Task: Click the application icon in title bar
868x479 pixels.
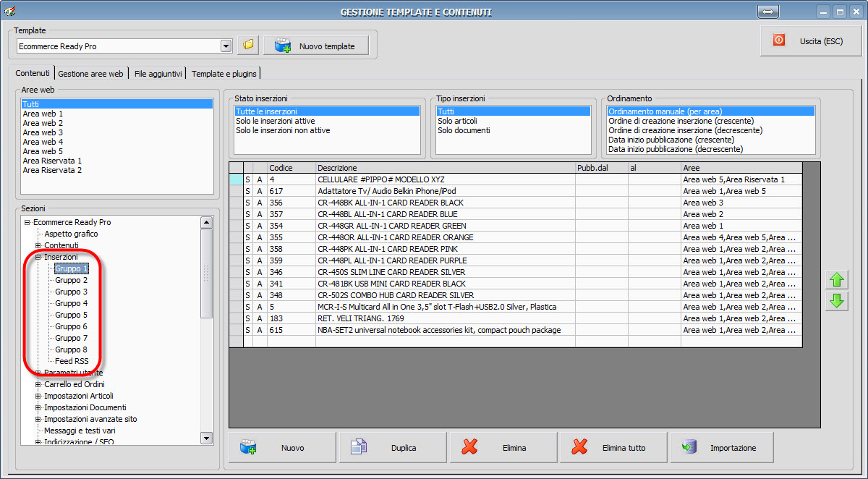Action: click(11, 11)
